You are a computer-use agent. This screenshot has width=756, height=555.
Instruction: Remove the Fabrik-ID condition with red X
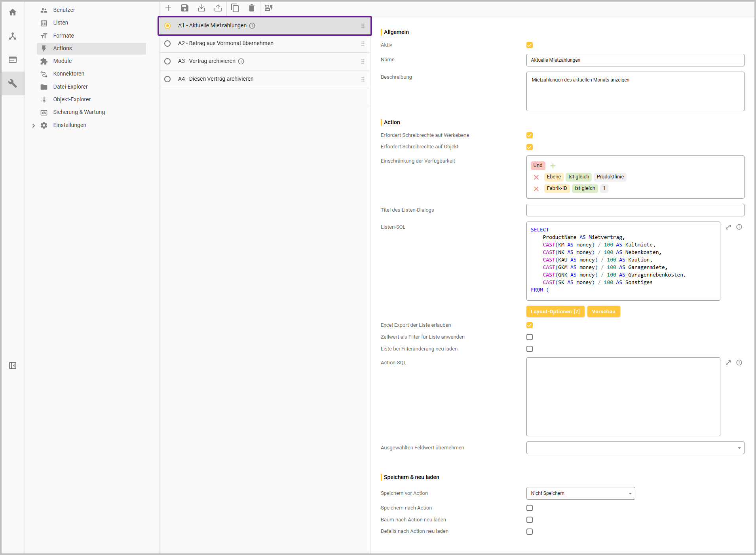(536, 189)
